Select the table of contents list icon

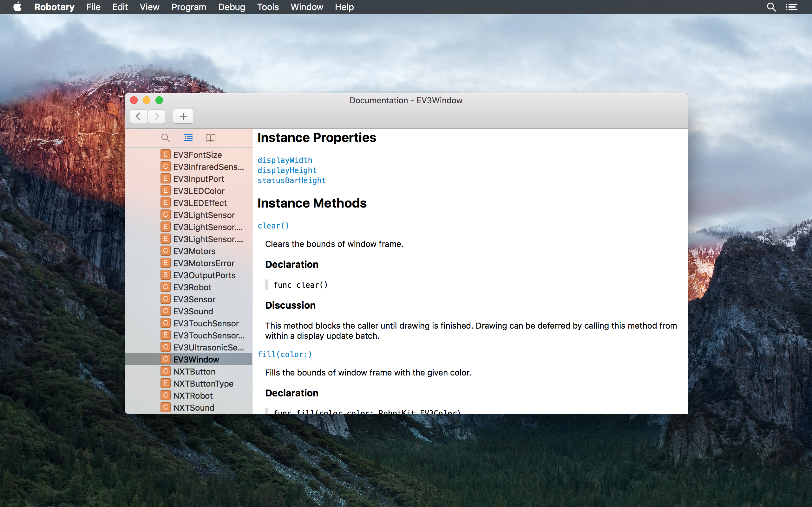[x=188, y=138]
